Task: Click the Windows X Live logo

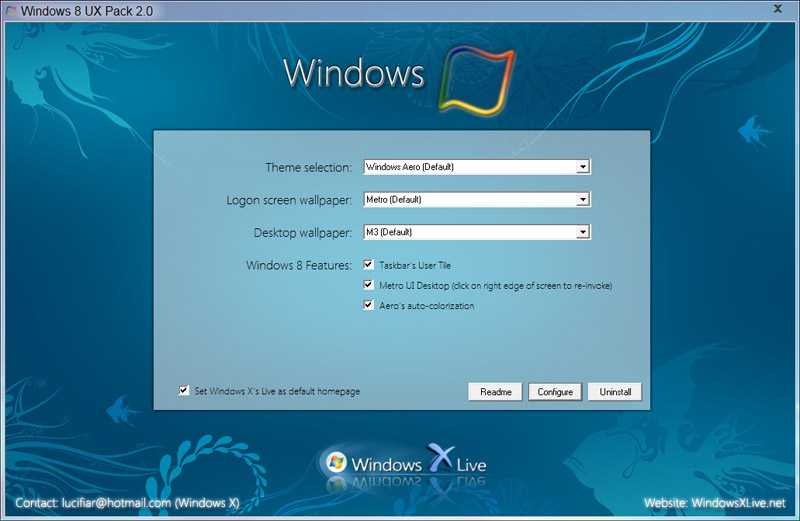Action: [406, 463]
